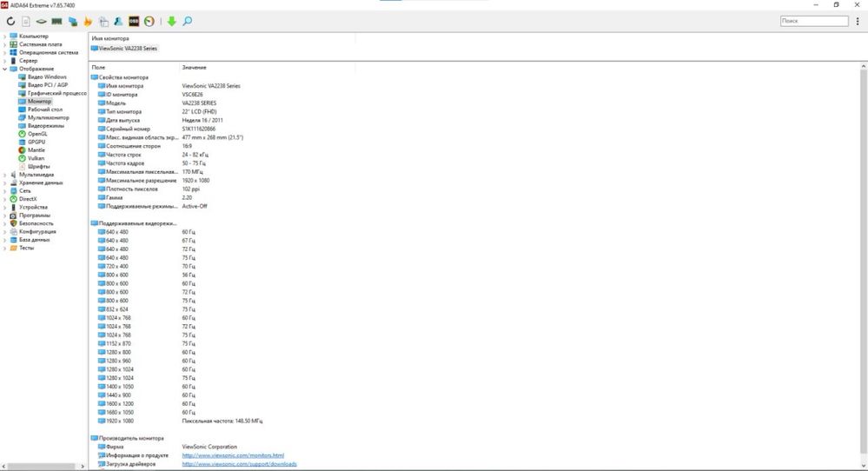
Task: Select Графический процессор tree item
Action: (57, 94)
